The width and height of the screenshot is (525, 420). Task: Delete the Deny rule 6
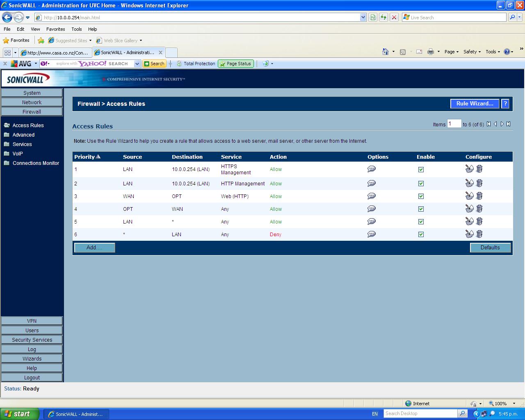(479, 234)
